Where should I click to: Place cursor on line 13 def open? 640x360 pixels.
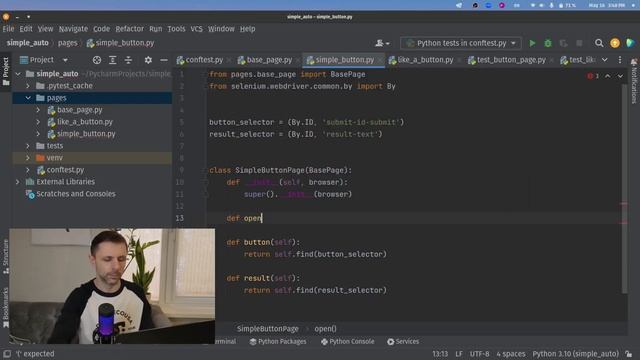click(244, 218)
